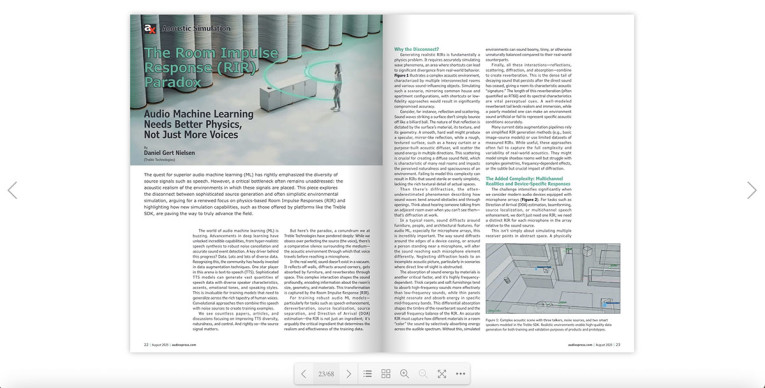Go to the next page with the right side arrow
The width and height of the screenshot is (765, 388).
752,190
